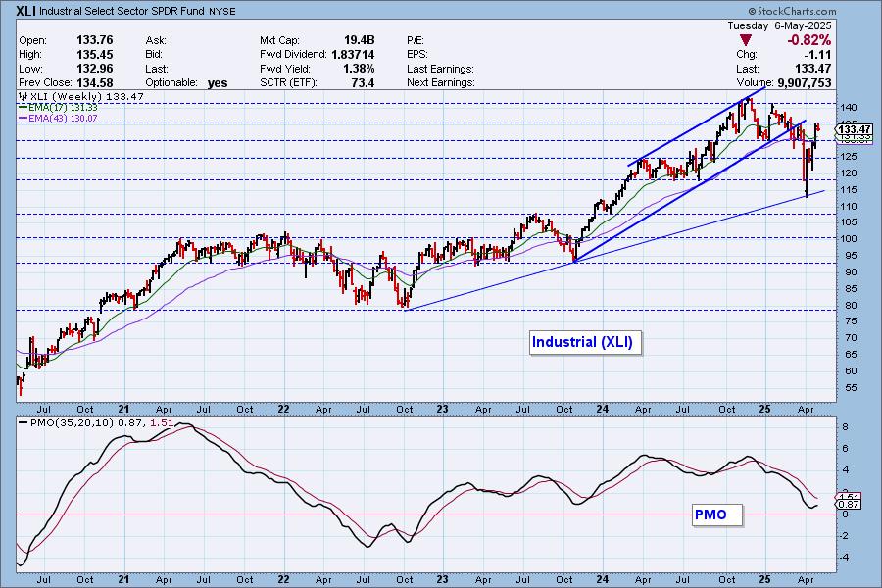Select the XLI ticker symbol in the header

26,11
